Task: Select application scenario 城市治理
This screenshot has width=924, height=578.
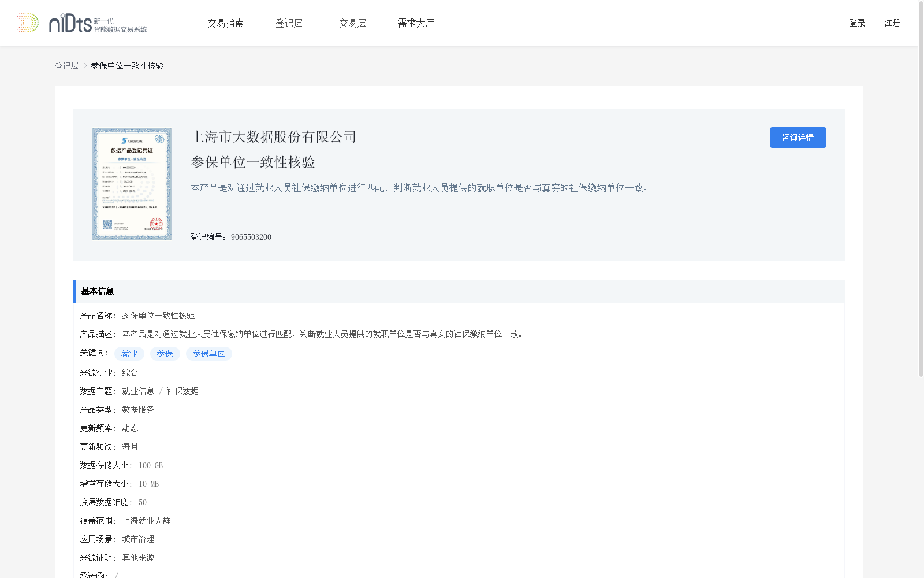Action: (x=138, y=539)
